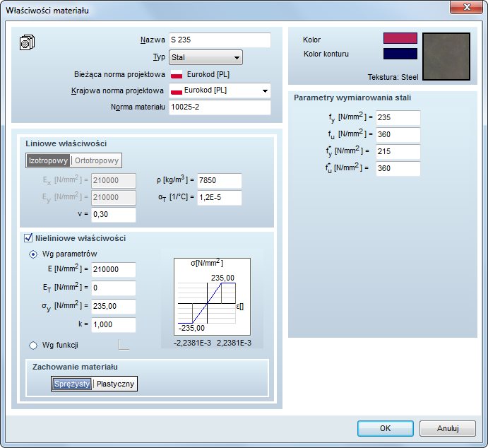Select the Wg funkcji radio button
Image resolution: width=488 pixels, height=448 pixels.
point(33,345)
